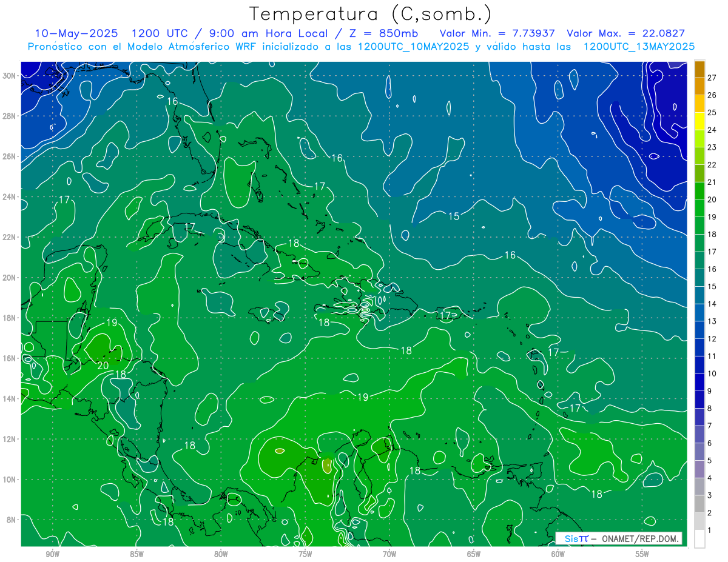Click the '70W' longitude axis label
Image resolution: width=728 pixels, height=562 pixels.
point(389,554)
